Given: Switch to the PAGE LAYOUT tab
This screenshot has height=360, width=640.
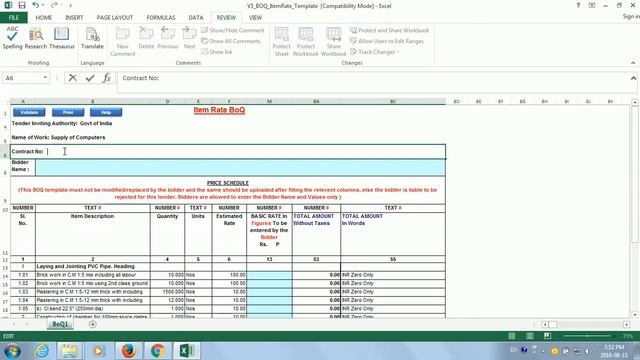Looking at the screenshot, I should [115, 18].
